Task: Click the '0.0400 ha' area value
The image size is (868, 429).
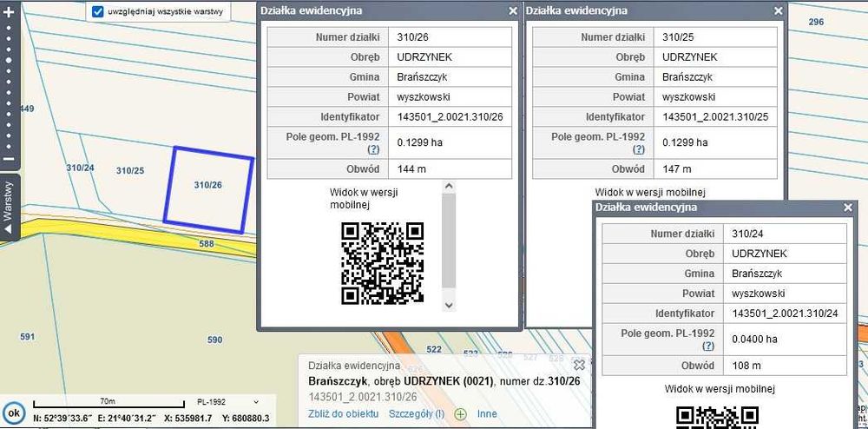Action: pos(754,339)
